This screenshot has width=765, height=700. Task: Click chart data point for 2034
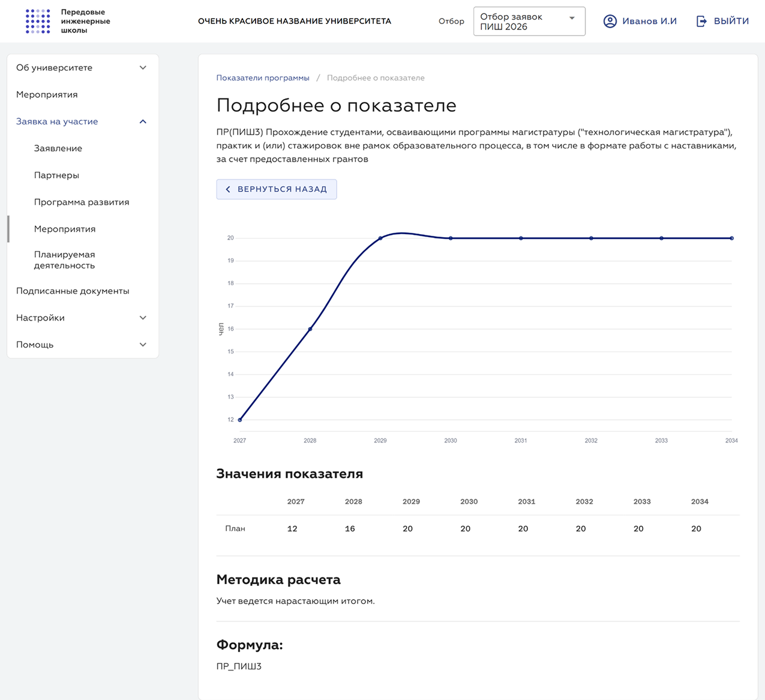click(732, 238)
